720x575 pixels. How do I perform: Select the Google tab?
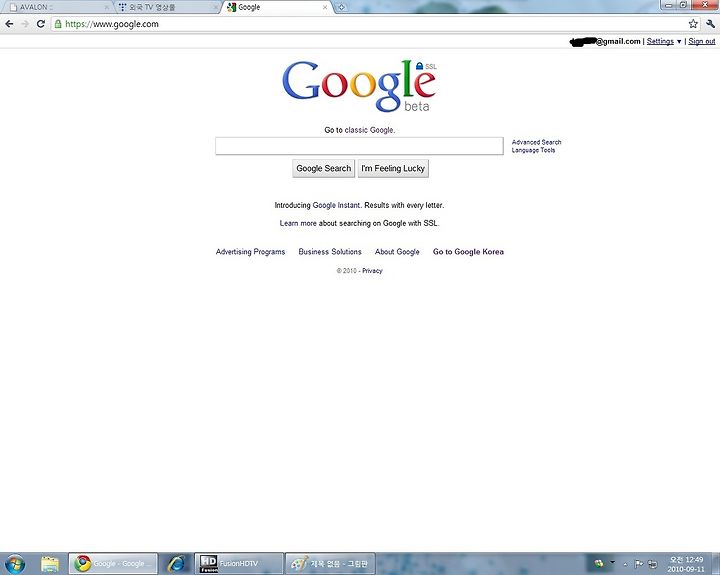[276, 7]
